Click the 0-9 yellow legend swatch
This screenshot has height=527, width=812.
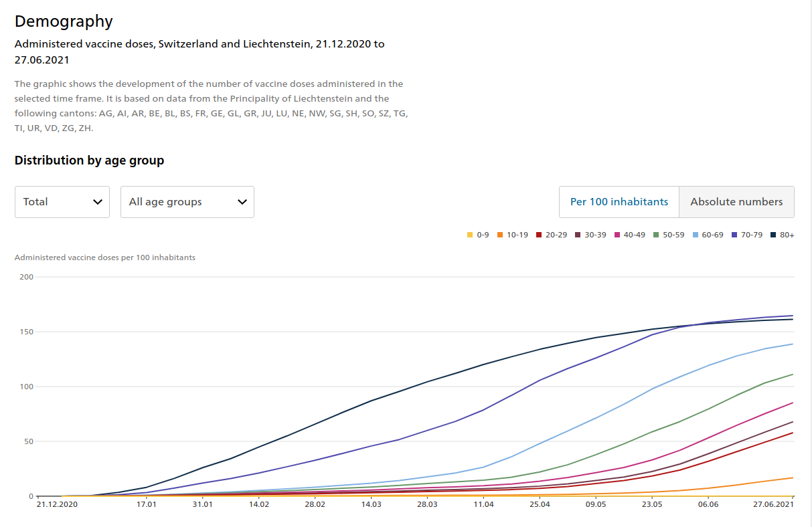470,235
